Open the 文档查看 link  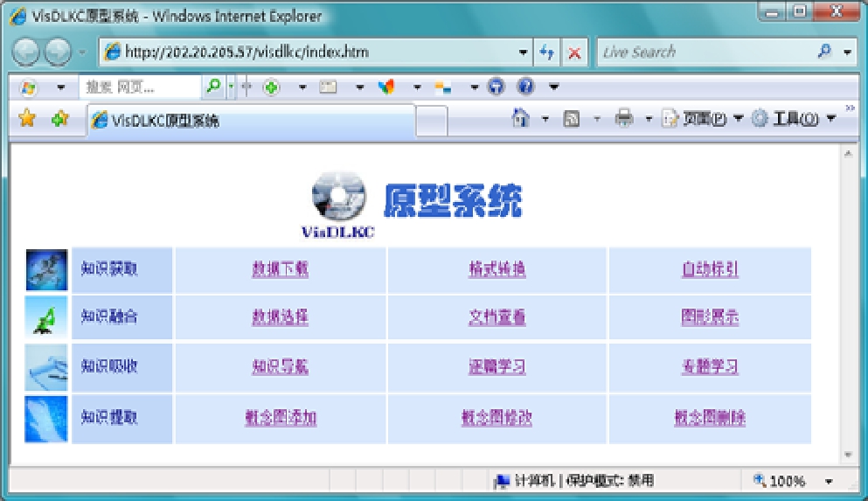(497, 317)
